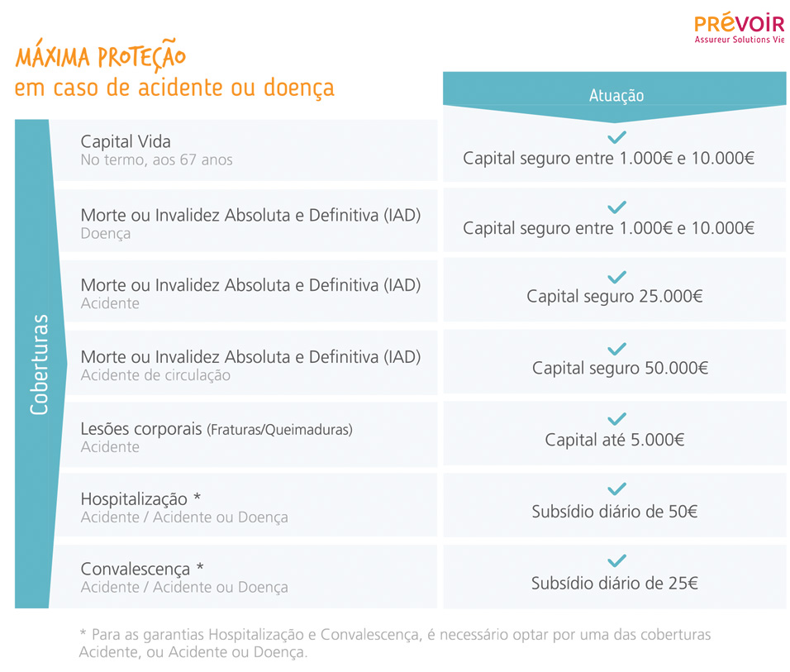The width and height of the screenshot is (790, 672).
Task: Click the checkmark in the IAD Doença row
Action: (x=616, y=206)
